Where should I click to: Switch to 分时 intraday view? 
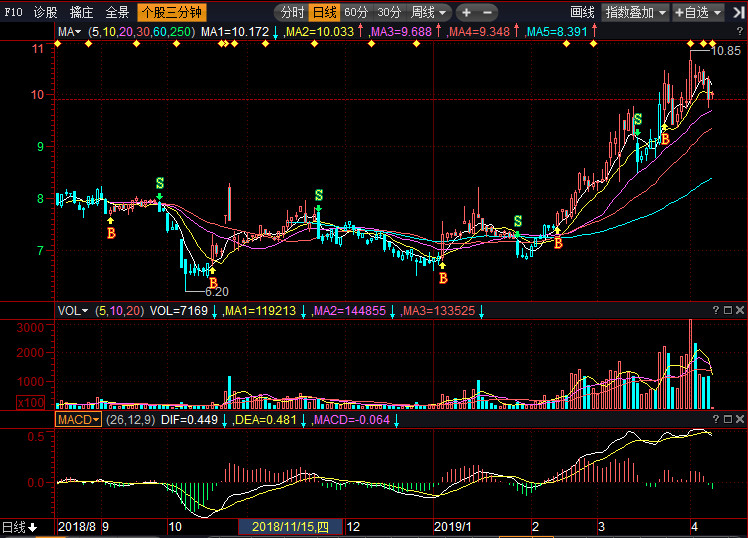292,12
